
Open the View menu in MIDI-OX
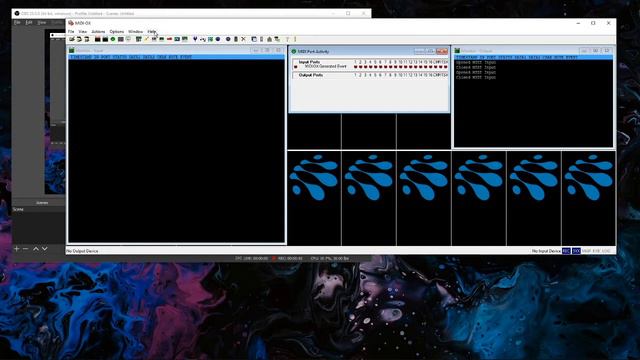pyautogui.click(x=82, y=31)
